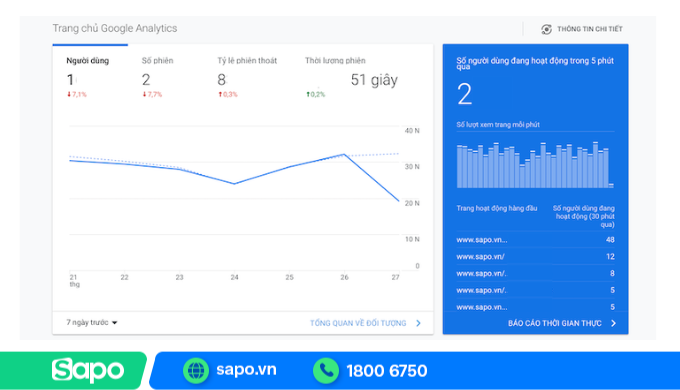
Task: Click the green phone icon in the banner
Action: click(x=326, y=370)
